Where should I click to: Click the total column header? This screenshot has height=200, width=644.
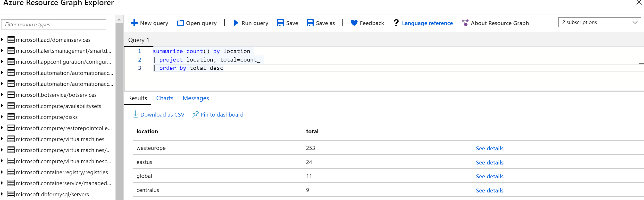pyautogui.click(x=312, y=131)
